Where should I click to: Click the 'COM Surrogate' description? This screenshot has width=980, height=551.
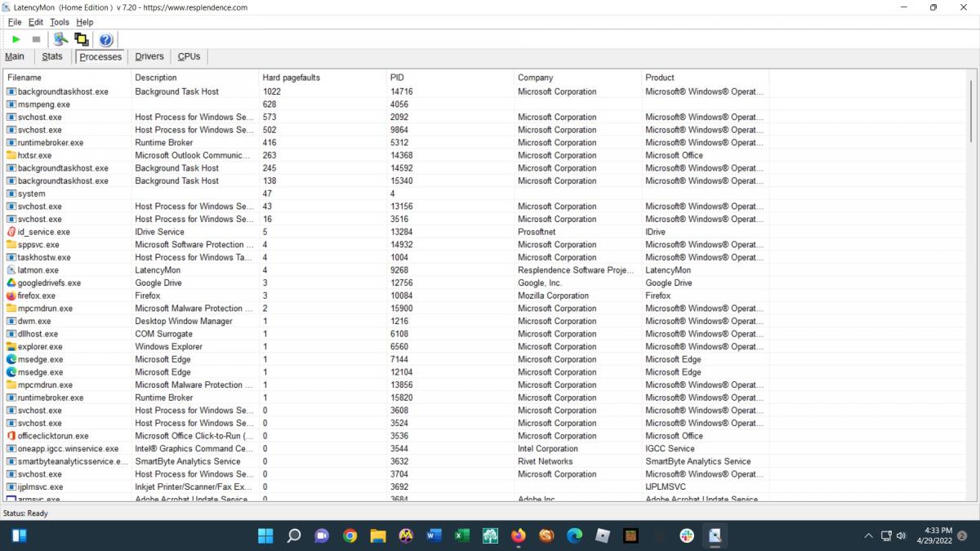coord(164,334)
